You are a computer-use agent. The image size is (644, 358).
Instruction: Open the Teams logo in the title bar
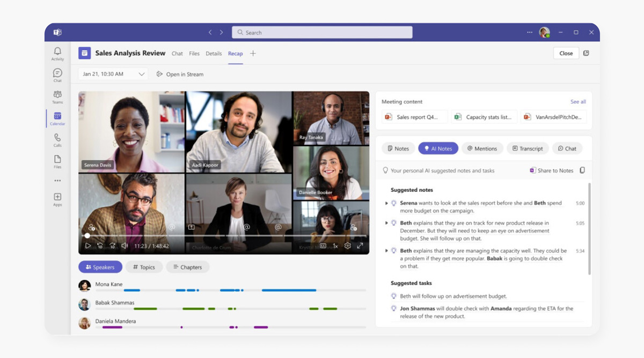57,32
